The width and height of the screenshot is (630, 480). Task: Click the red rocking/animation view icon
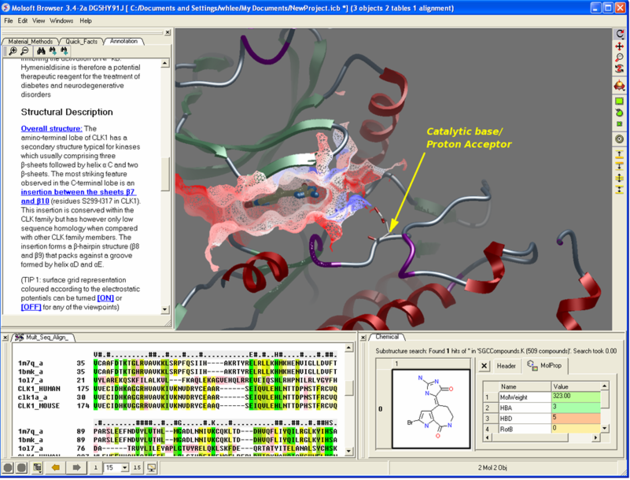[620, 85]
